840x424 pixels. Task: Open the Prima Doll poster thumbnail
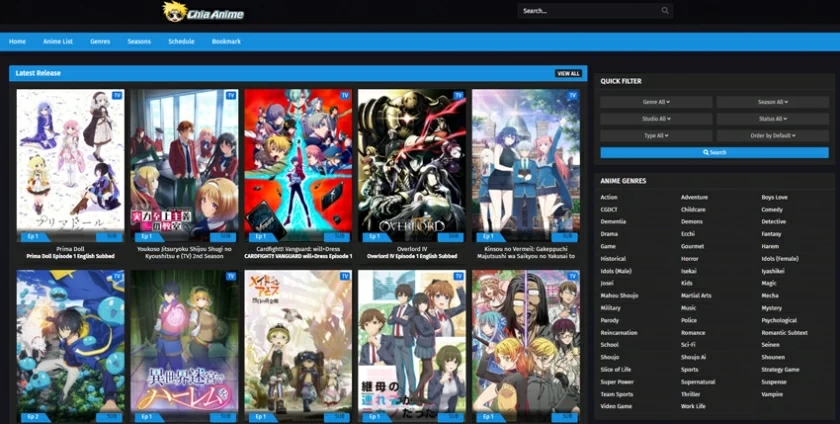coord(70,166)
